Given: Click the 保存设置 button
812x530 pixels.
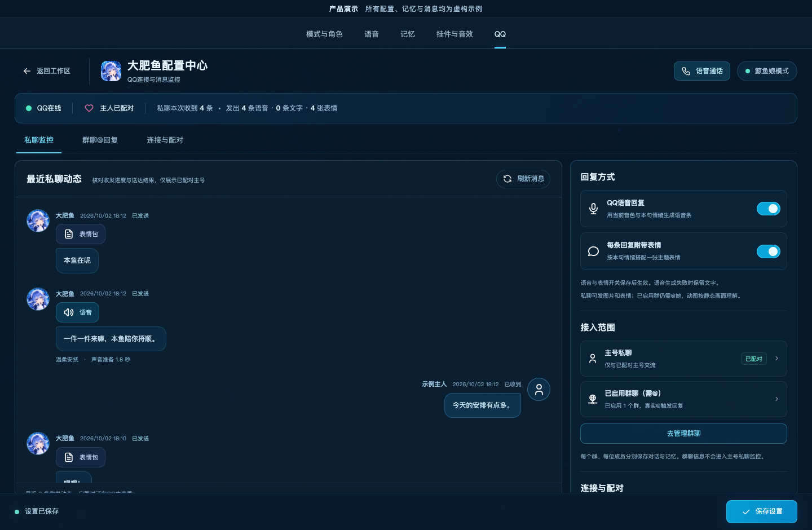Looking at the screenshot, I should point(762,512).
